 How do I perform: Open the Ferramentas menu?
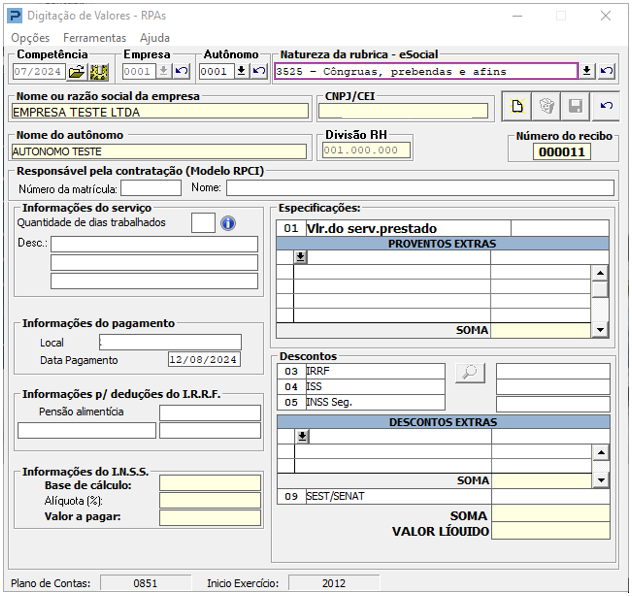95,38
